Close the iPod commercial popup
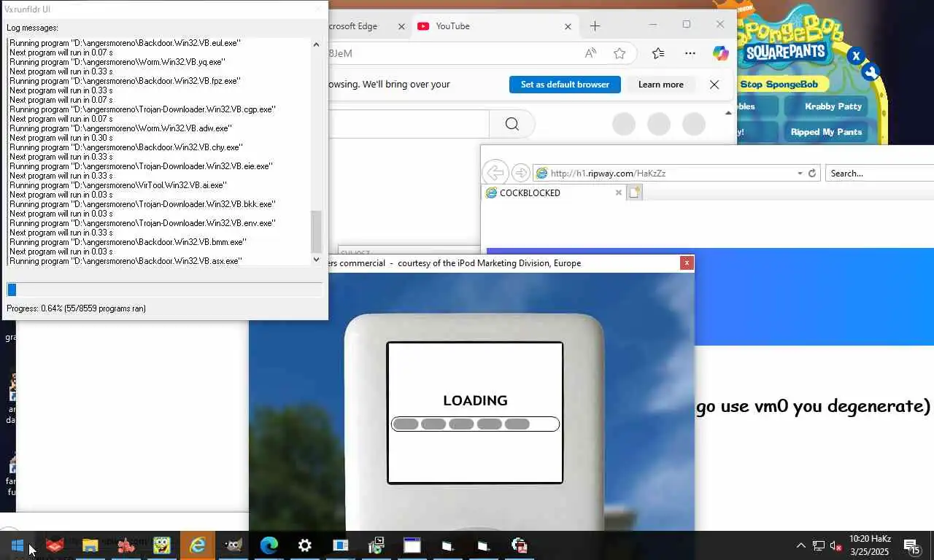934x560 pixels. click(687, 263)
